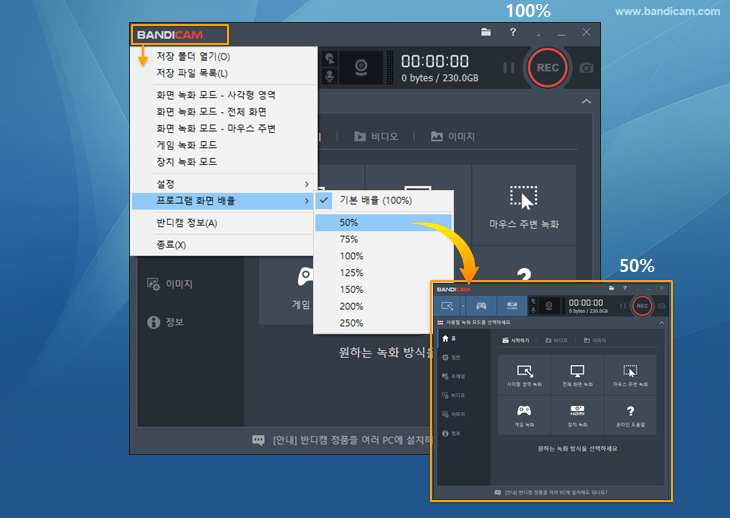
Task: Toggle webcam overlay in the 100% window
Action: coord(361,68)
